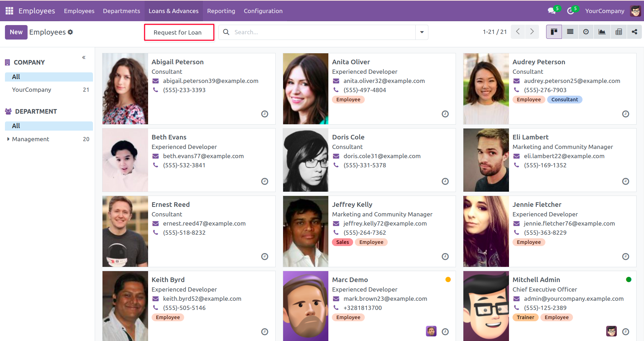644x341 pixels.
Task: Activate the kanban view toggle
Action: pos(554,32)
